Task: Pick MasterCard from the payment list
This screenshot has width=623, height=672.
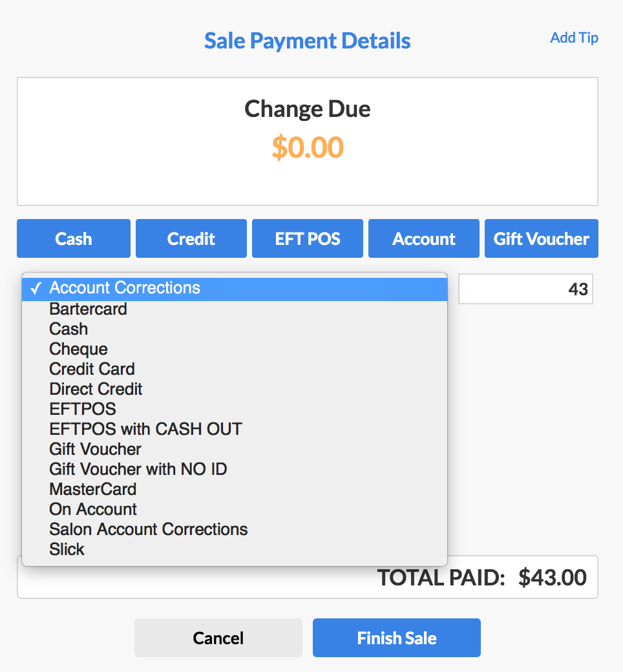Action: point(235,490)
